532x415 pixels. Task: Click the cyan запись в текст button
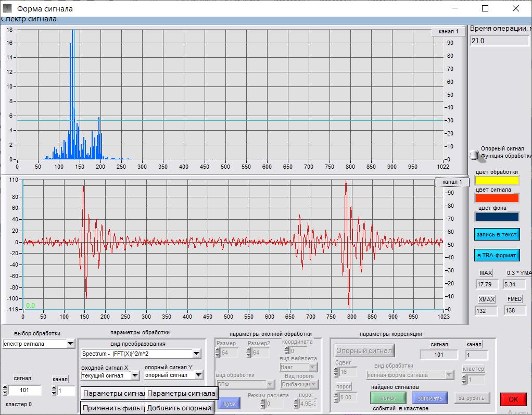click(x=497, y=234)
